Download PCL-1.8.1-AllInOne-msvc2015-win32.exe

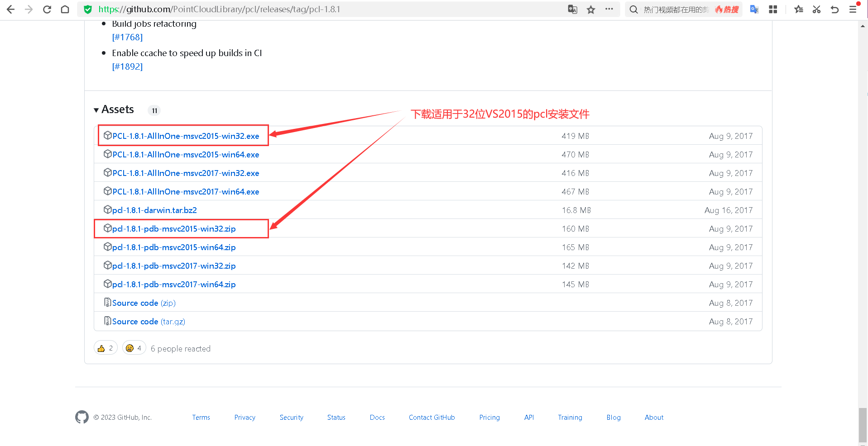click(186, 136)
